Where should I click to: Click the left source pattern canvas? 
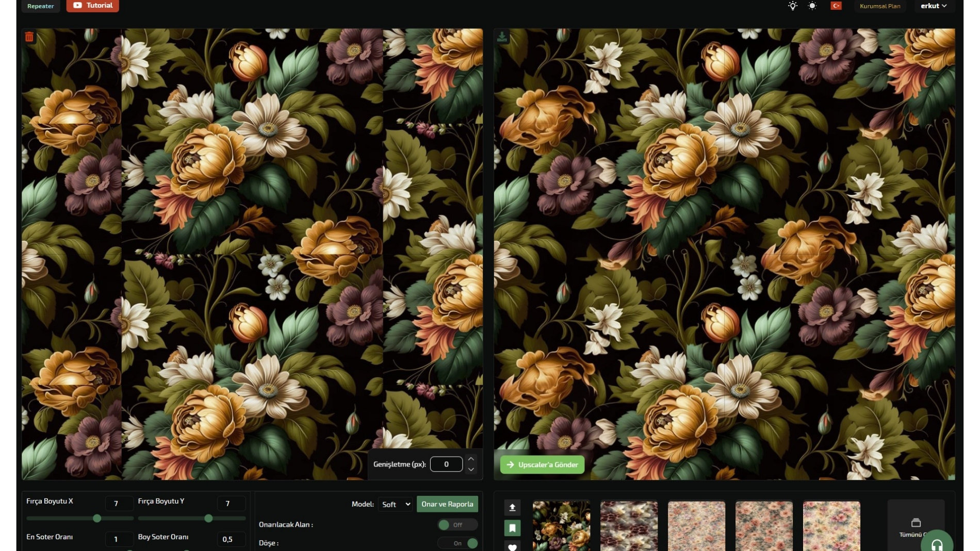pos(252,254)
